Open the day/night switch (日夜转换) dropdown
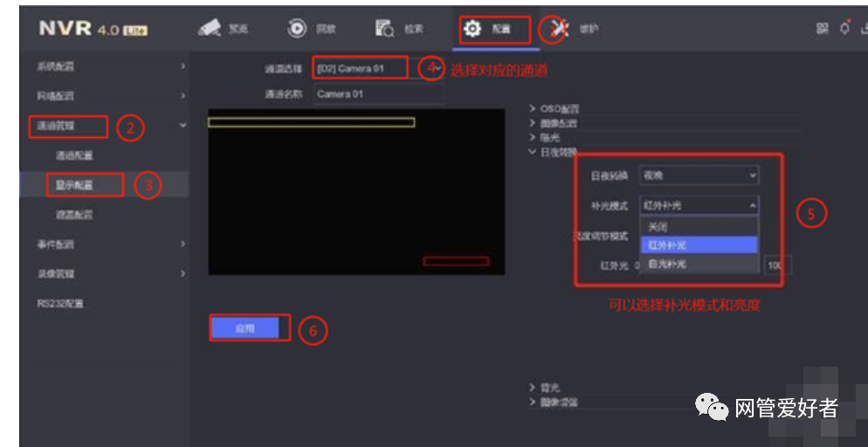 pyautogui.click(x=699, y=175)
